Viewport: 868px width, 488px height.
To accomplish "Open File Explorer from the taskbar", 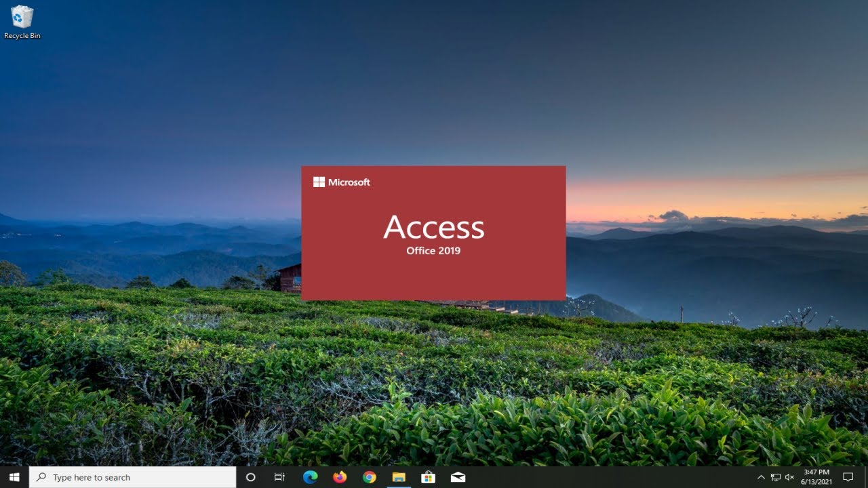I will point(399,477).
